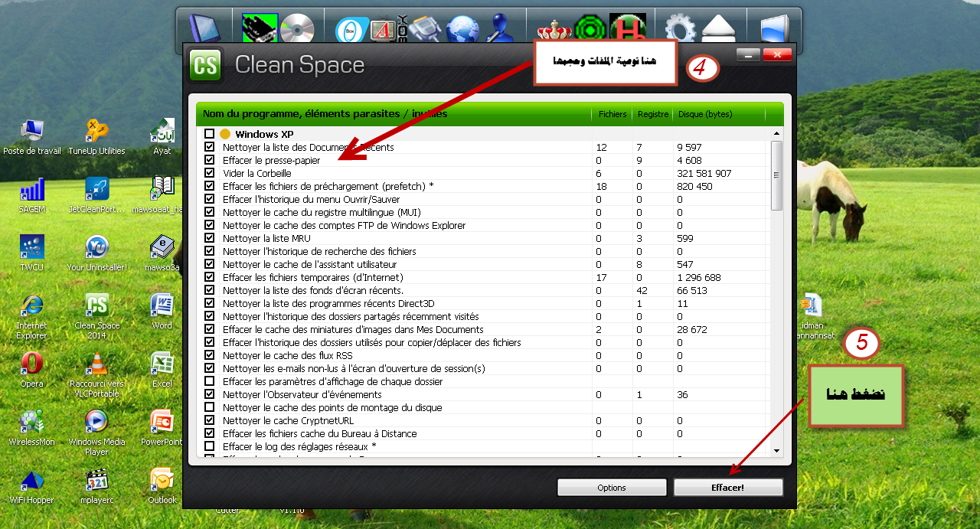
Task: Click the list's scroll down arrow
Action: (x=777, y=452)
